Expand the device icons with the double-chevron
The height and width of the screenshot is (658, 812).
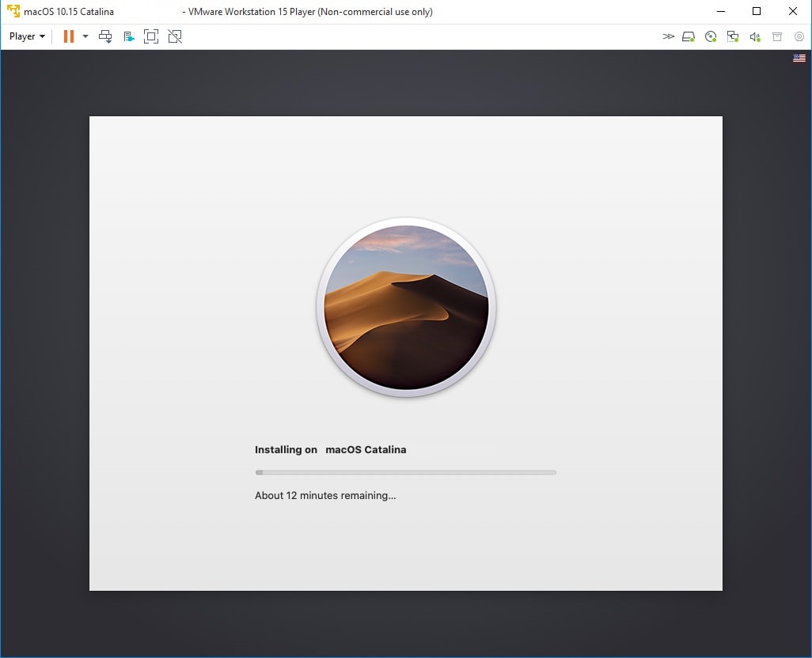pos(669,36)
